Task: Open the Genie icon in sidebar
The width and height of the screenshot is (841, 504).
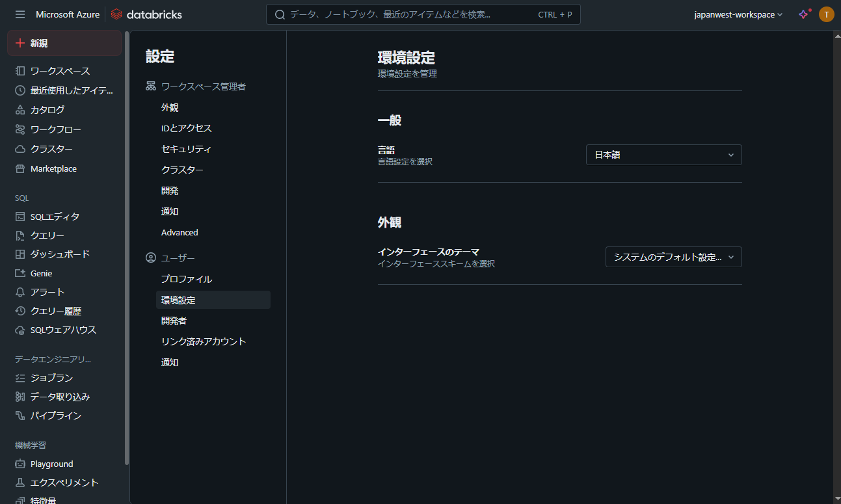Action: pyautogui.click(x=20, y=273)
